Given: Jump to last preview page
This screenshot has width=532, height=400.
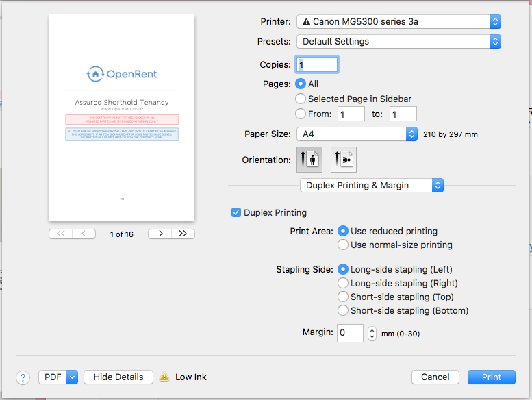Looking at the screenshot, I should click(183, 234).
